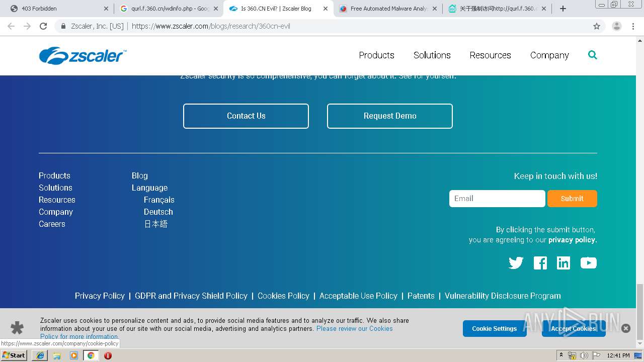Switch site language to Français
The width and height of the screenshot is (644, 362).
click(x=159, y=200)
